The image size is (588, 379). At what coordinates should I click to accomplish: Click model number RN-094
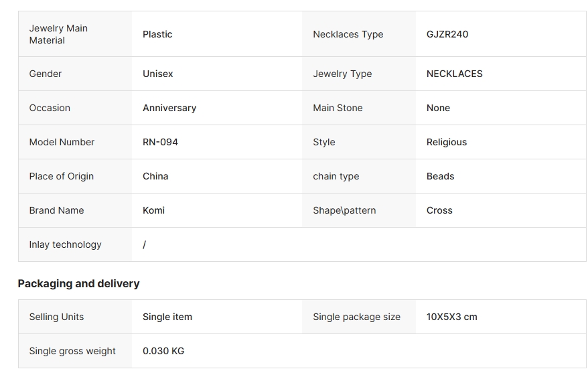click(161, 142)
